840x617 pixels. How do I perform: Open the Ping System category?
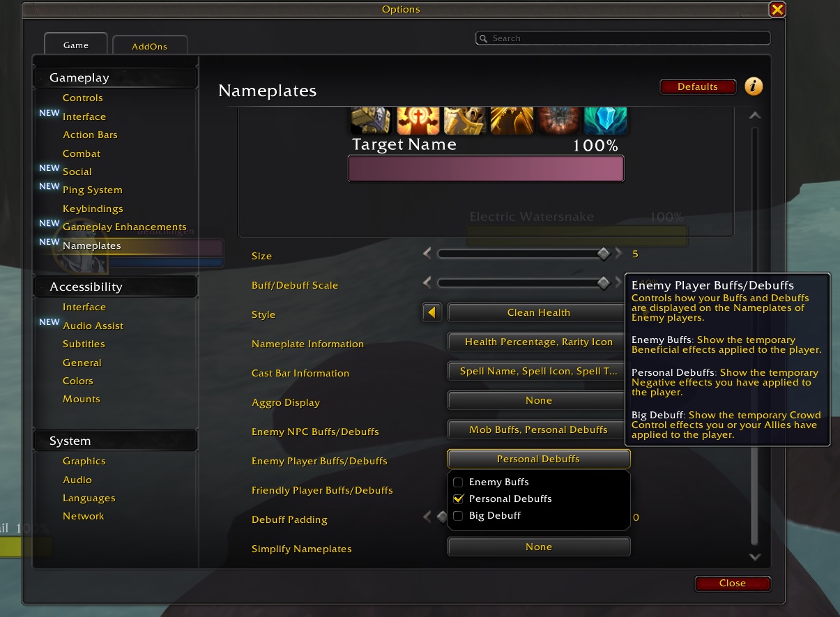pos(92,190)
